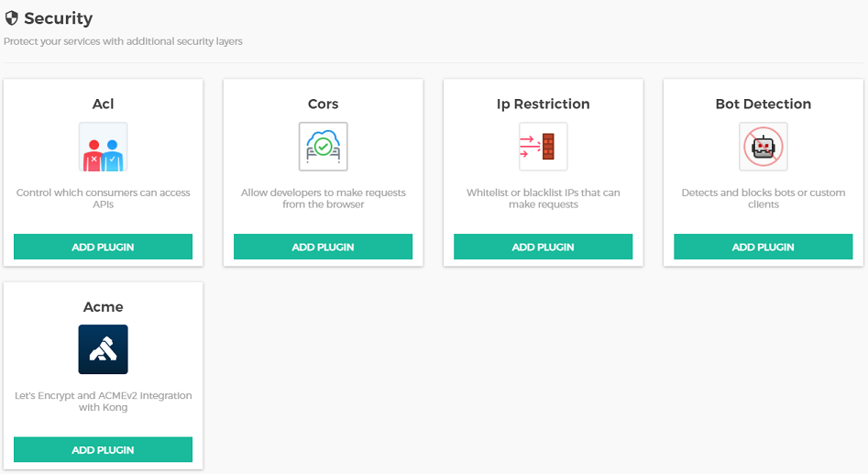
Task: Add the Bot Detection plugin
Action: (x=763, y=247)
